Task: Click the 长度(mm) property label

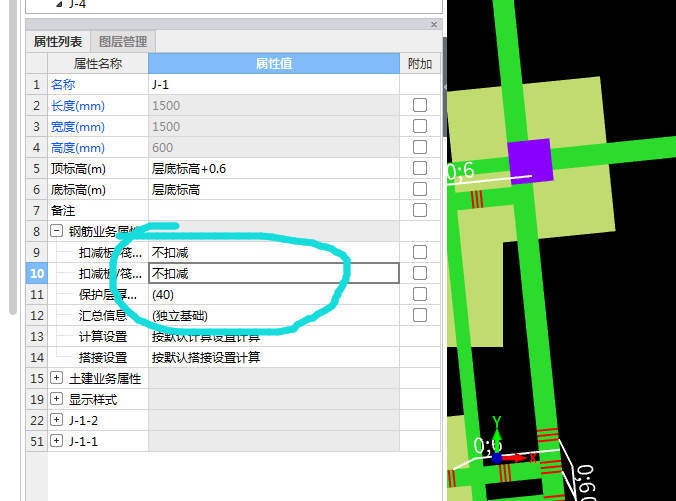Action: click(x=78, y=106)
